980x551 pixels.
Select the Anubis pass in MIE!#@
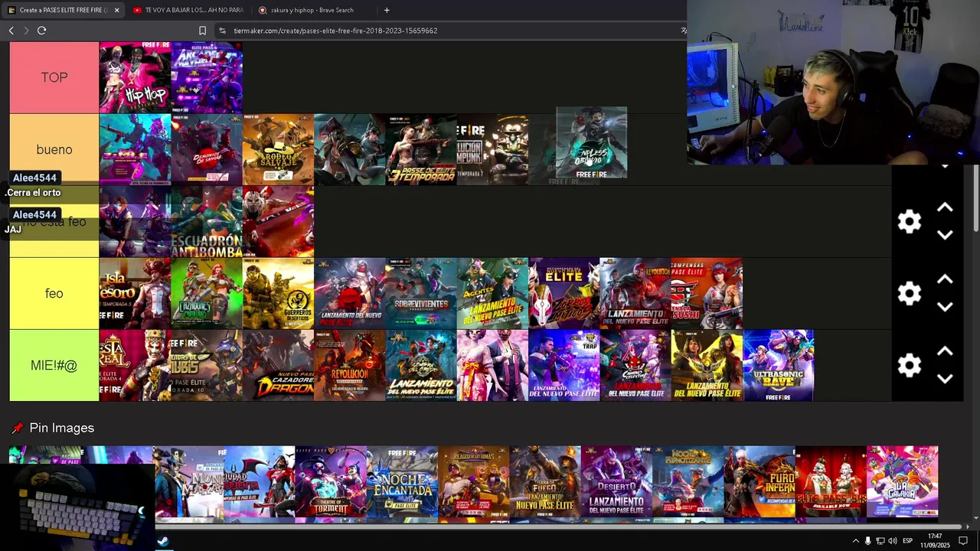[207, 365]
